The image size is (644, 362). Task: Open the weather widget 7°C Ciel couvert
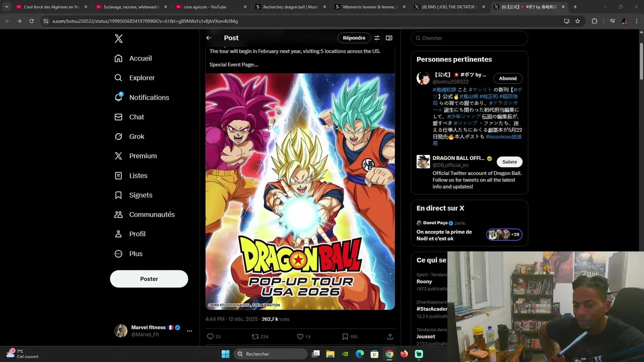tap(23, 354)
